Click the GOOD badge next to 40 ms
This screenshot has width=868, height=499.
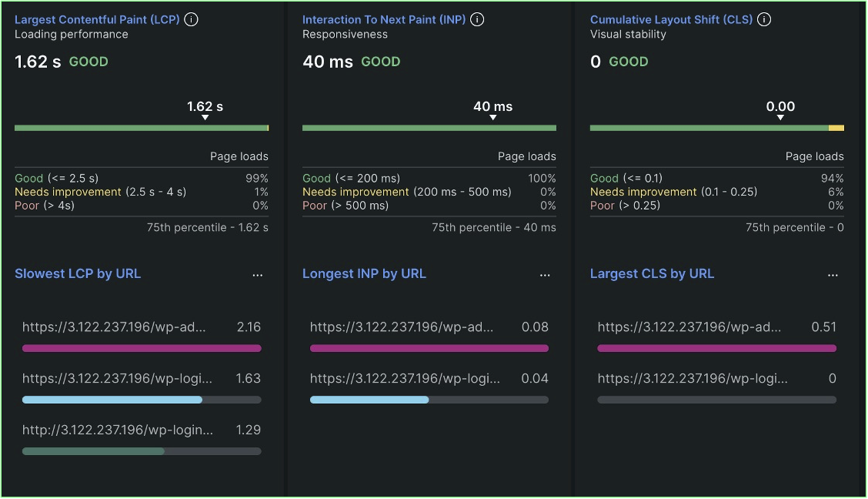[380, 62]
